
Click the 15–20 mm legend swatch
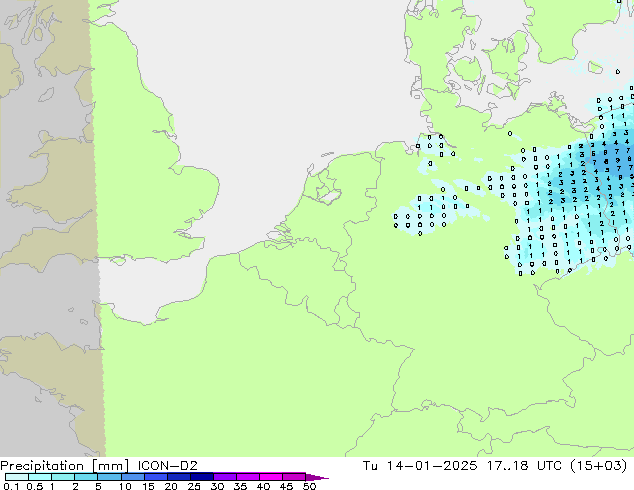[156, 477]
